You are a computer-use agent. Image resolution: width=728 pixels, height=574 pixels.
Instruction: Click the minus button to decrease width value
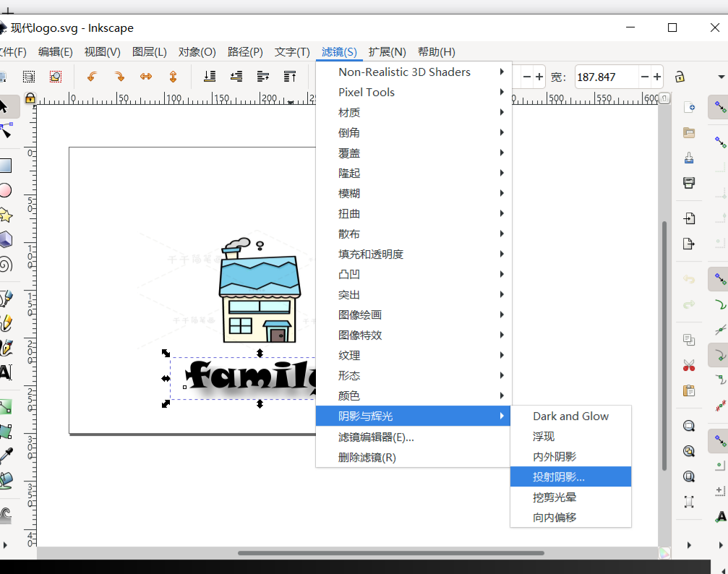pyautogui.click(x=645, y=77)
